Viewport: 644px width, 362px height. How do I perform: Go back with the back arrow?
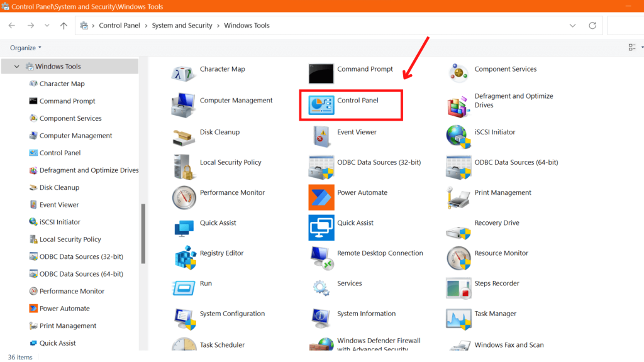click(12, 25)
